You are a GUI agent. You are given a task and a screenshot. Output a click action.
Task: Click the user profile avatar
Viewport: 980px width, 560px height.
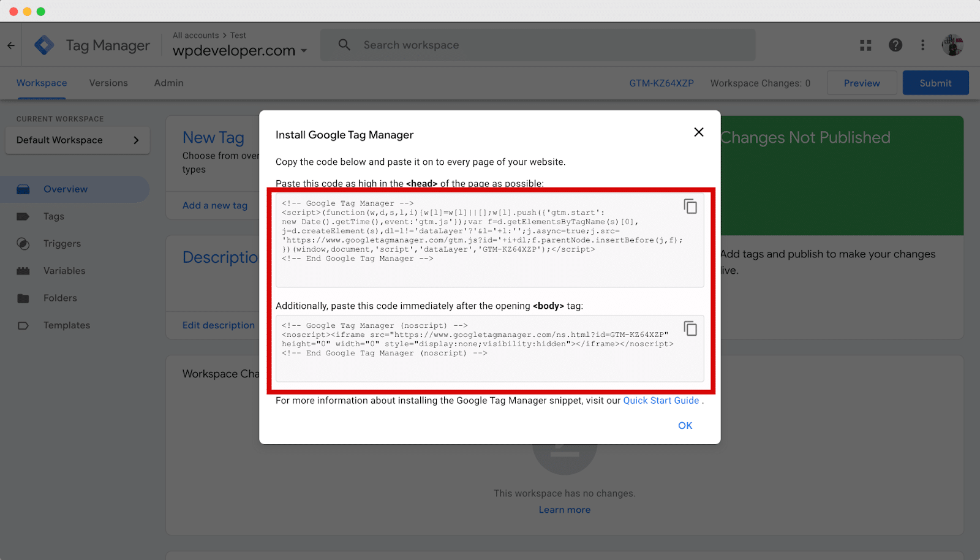coord(952,45)
